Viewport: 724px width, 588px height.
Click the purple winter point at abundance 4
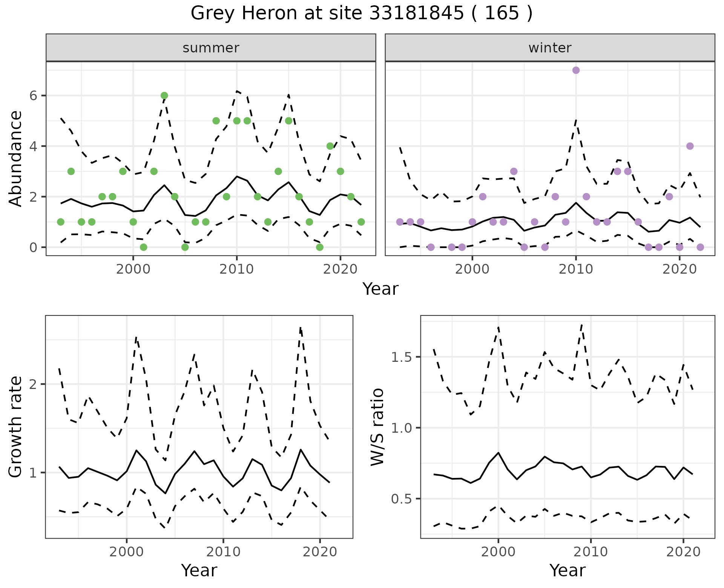pos(690,146)
